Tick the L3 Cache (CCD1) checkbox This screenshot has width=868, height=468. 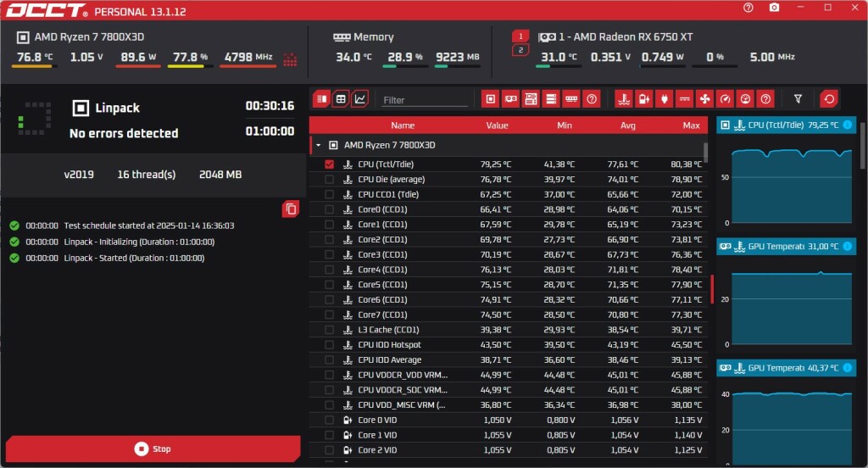point(330,330)
